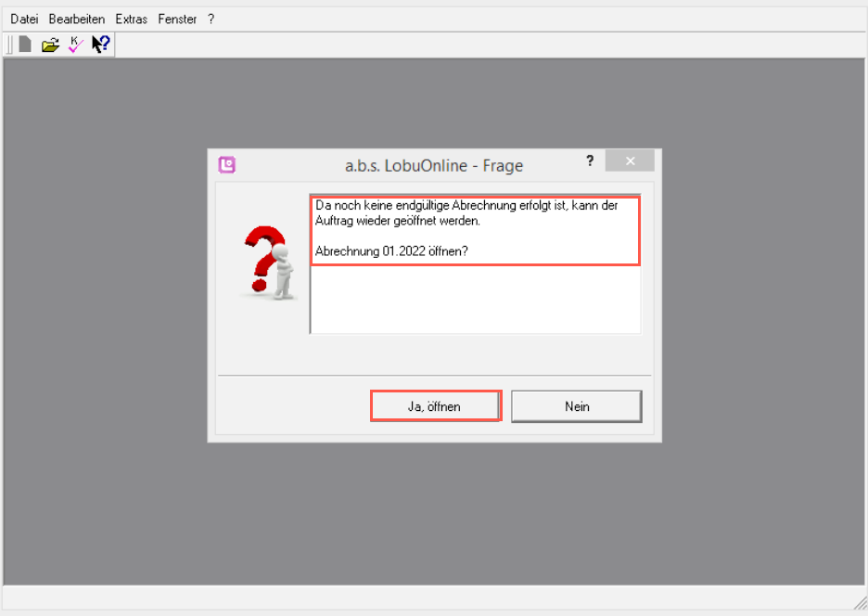Screen dimensions: 868x616
Task: Click the LobuOnline app icon in dialog title
Action: pyautogui.click(x=226, y=165)
